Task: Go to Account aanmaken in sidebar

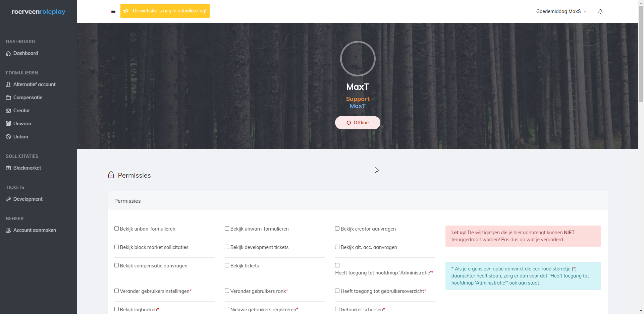Action: coord(35,230)
